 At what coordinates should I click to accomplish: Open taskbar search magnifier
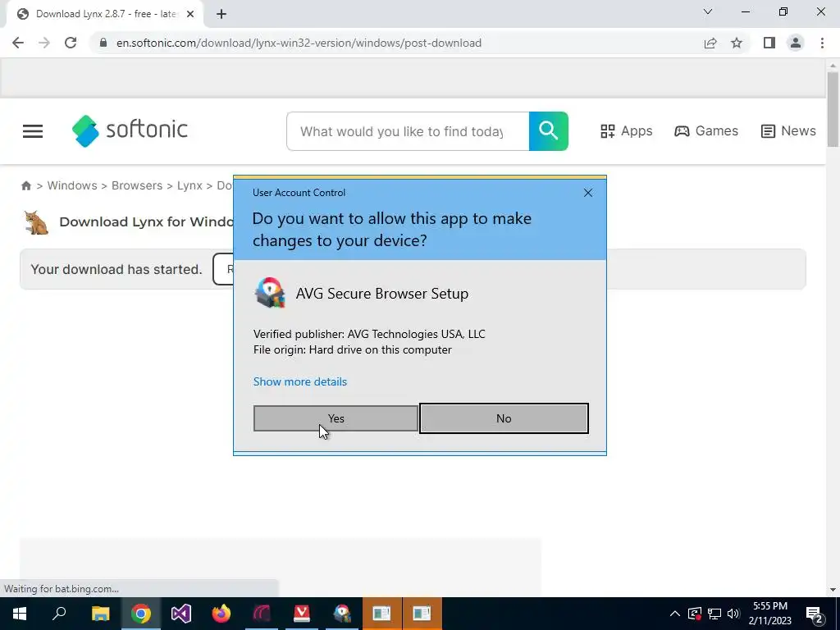[x=59, y=614]
